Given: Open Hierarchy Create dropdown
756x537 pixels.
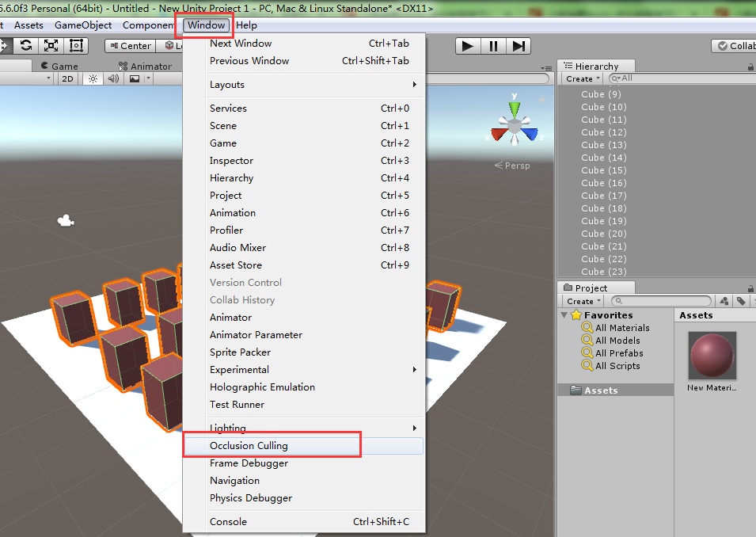Looking at the screenshot, I should [583, 78].
